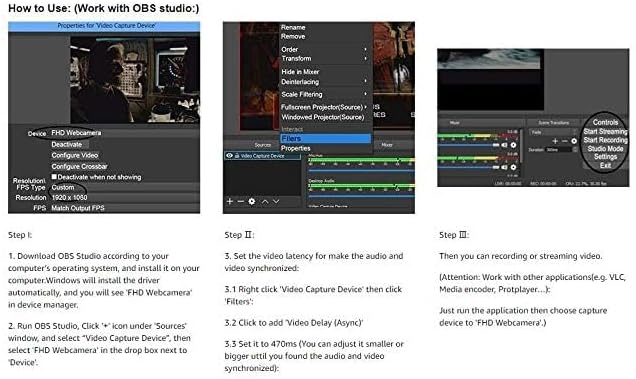
Task: Click the transition Duration value field
Action: pyautogui.click(x=559, y=150)
